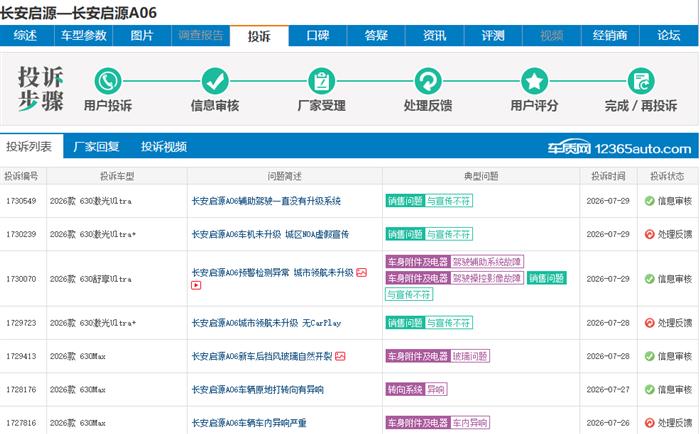Click the 信息审核 checkmark step icon
700x434 pixels.
click(x=215, y=81)
